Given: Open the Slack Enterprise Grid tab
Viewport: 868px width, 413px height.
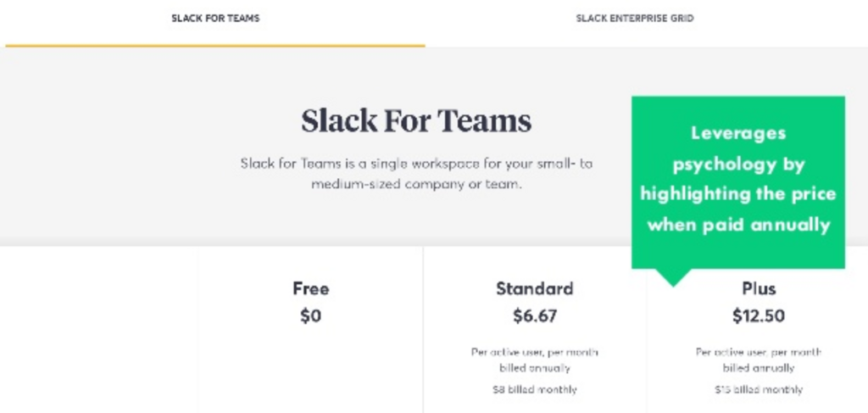Looking at the screenshot, I should point(634,19).
